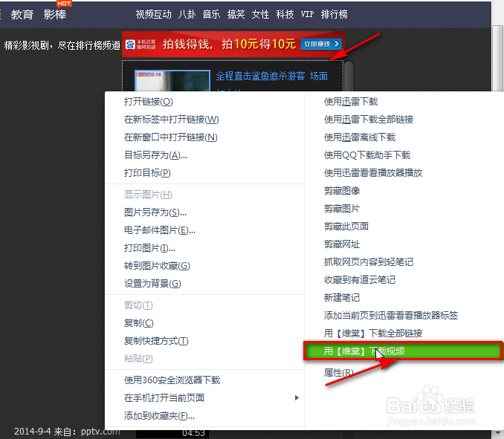Image resolution: width=504 pixels, height=439 pixels.
Task: Click the video list scrollbar thumb
Action: point(349,76)
